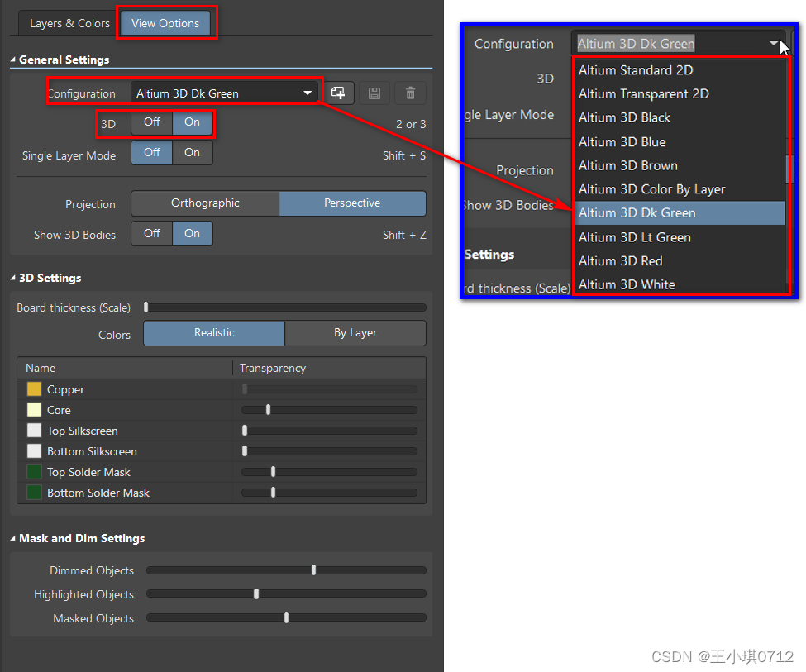Turn Show 3D Bodies On

click(193, 233)
